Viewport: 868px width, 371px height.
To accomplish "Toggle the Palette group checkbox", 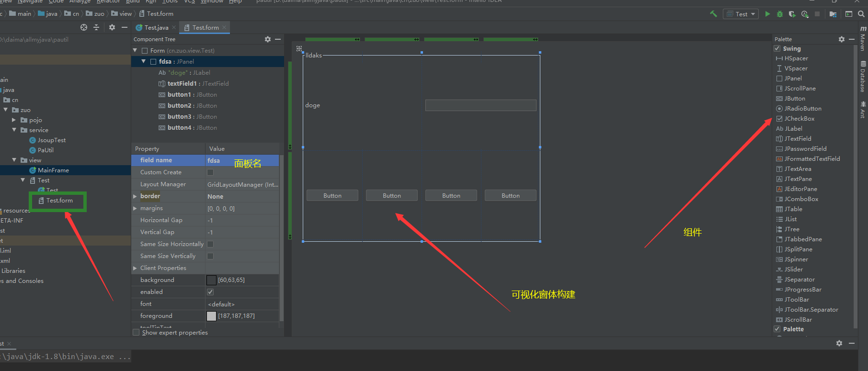I will (777, 329).
